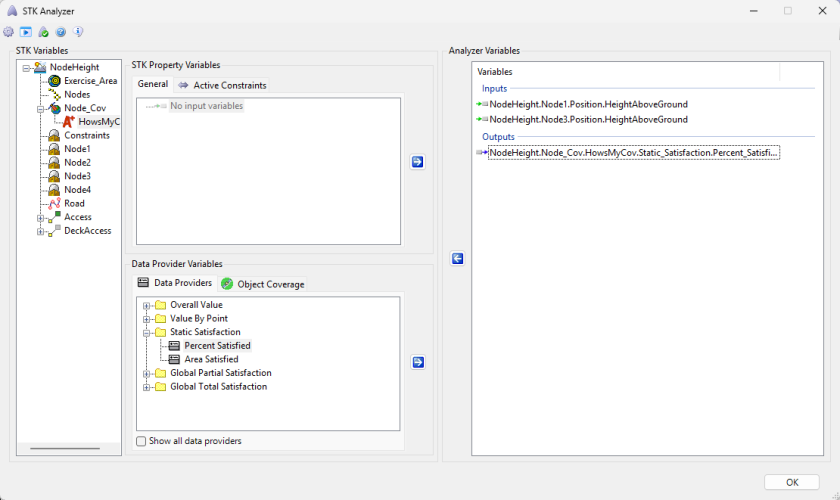
Task: Expand the Access tree node
Action: (x=41, y=218)
